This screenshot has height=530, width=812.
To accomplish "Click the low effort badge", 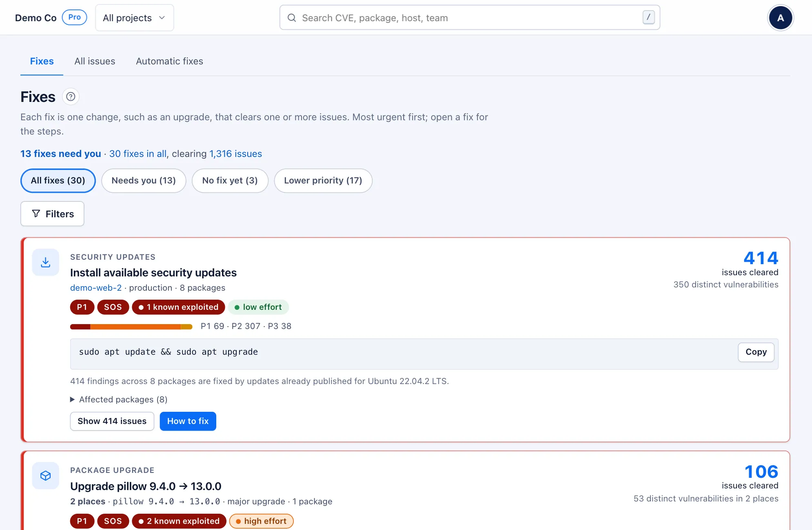I will coord(258,307).
